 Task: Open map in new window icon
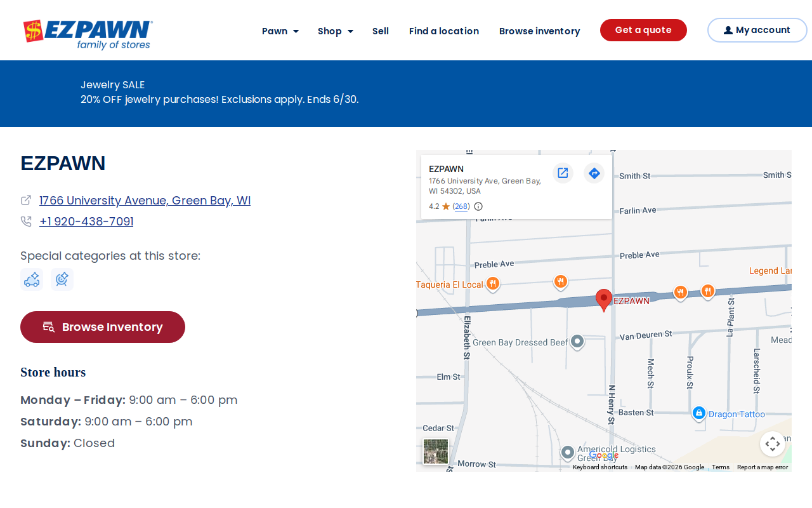coord(563,173)
